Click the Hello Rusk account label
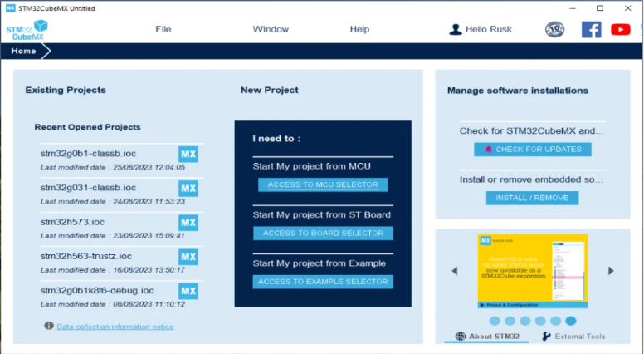This screenshot has width=644, height=354. point(488,29)
